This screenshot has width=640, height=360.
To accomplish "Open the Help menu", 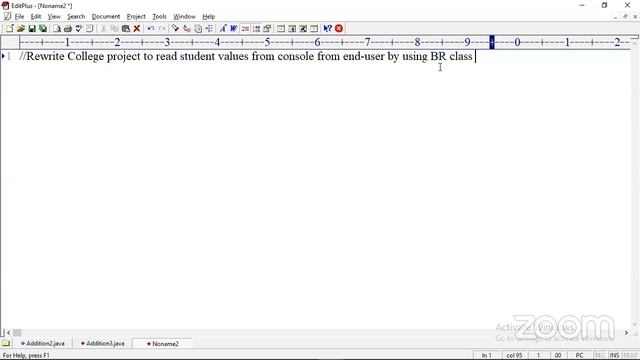I will pos(209,17).
